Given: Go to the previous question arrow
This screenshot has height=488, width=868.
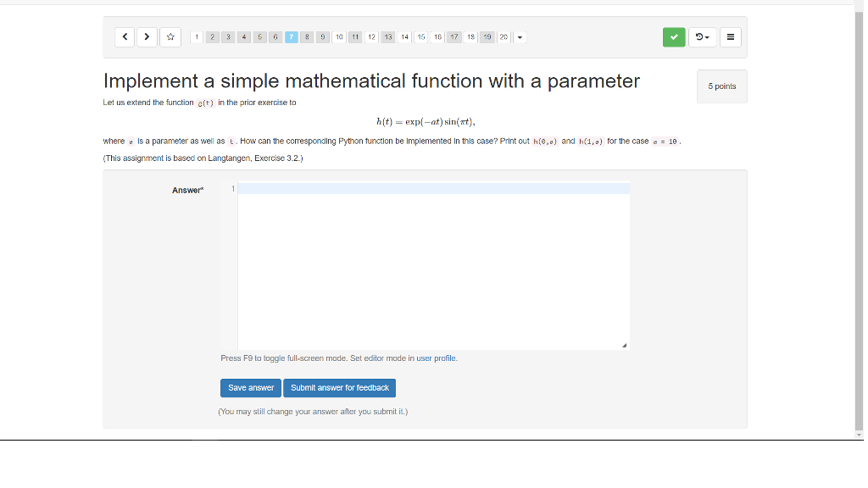Looking at the screenshot, I should coord(125,37).
